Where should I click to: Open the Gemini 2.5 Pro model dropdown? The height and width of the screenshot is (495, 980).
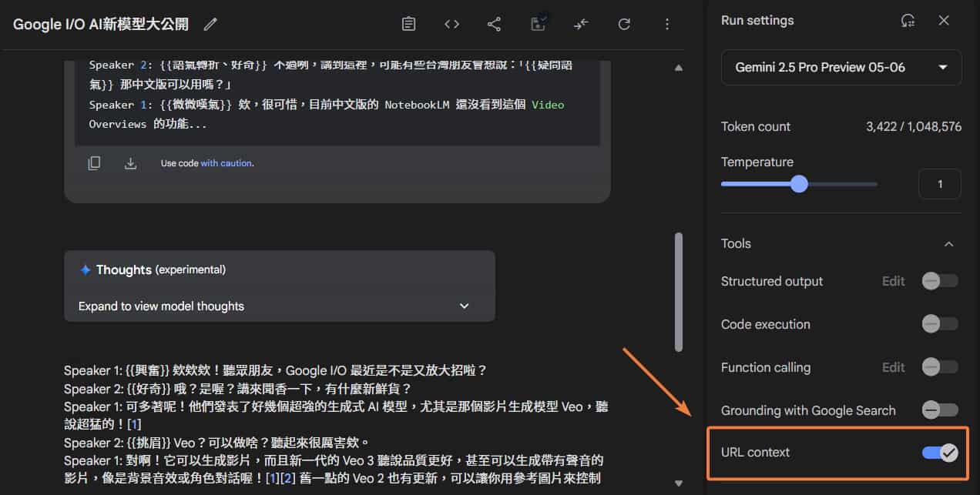pyautogui.click(x=841, y=67)
